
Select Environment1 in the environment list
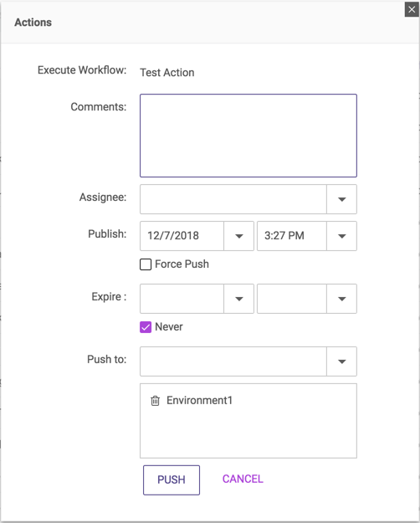tap(199, 400)
